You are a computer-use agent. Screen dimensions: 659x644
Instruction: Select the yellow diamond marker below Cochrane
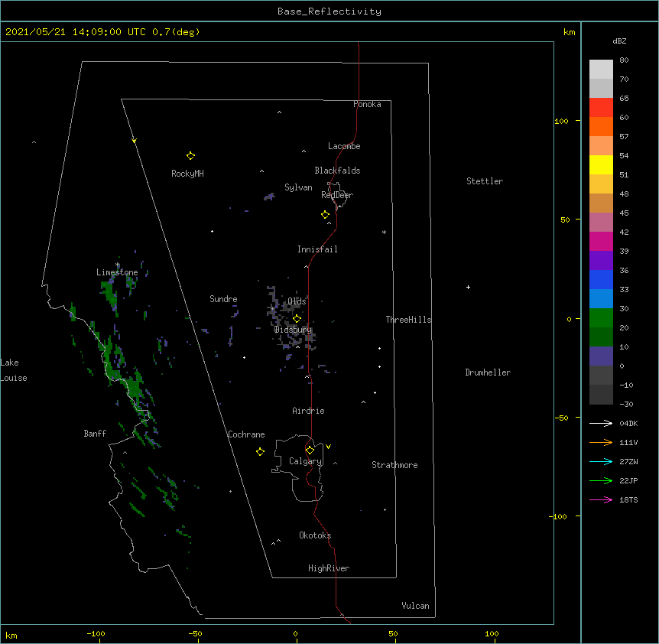click(260, 452)
